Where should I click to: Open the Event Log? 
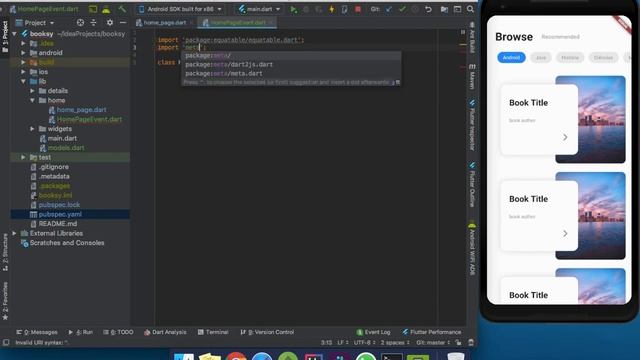[373, 332]
